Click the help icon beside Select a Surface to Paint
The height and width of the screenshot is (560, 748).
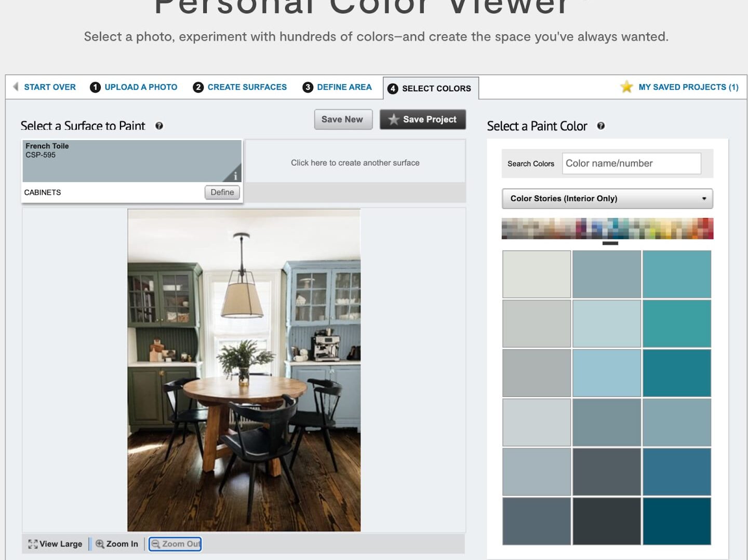(159, 126)
